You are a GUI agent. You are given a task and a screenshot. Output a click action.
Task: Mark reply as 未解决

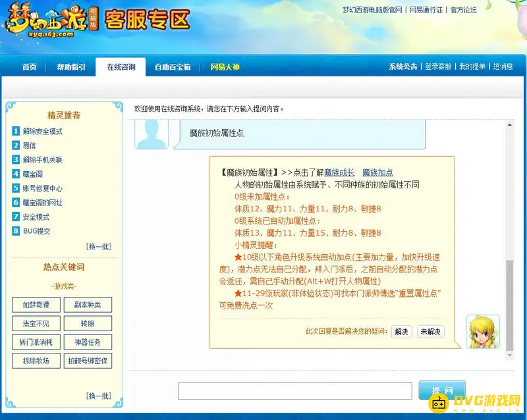point(431,332)
